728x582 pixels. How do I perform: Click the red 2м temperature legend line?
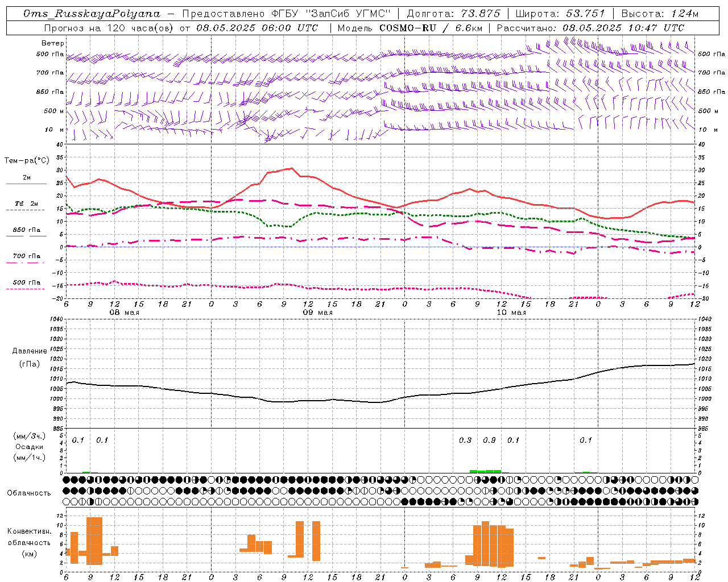26,184
